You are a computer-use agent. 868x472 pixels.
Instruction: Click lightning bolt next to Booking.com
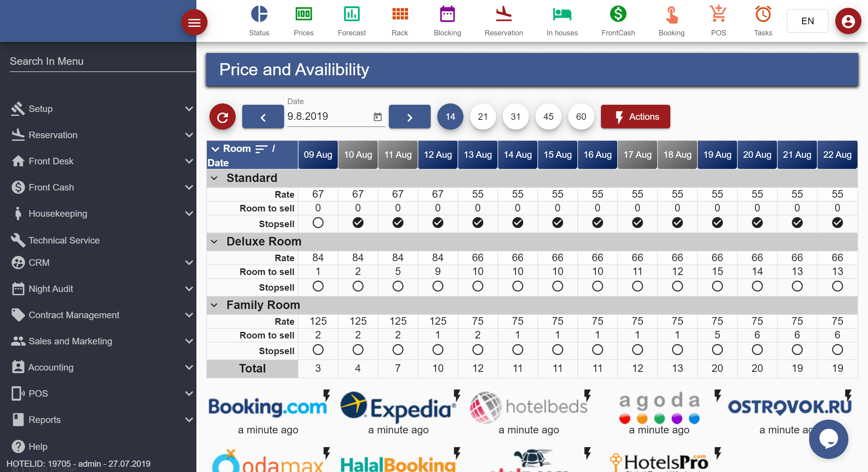click(x=327, y=395)
